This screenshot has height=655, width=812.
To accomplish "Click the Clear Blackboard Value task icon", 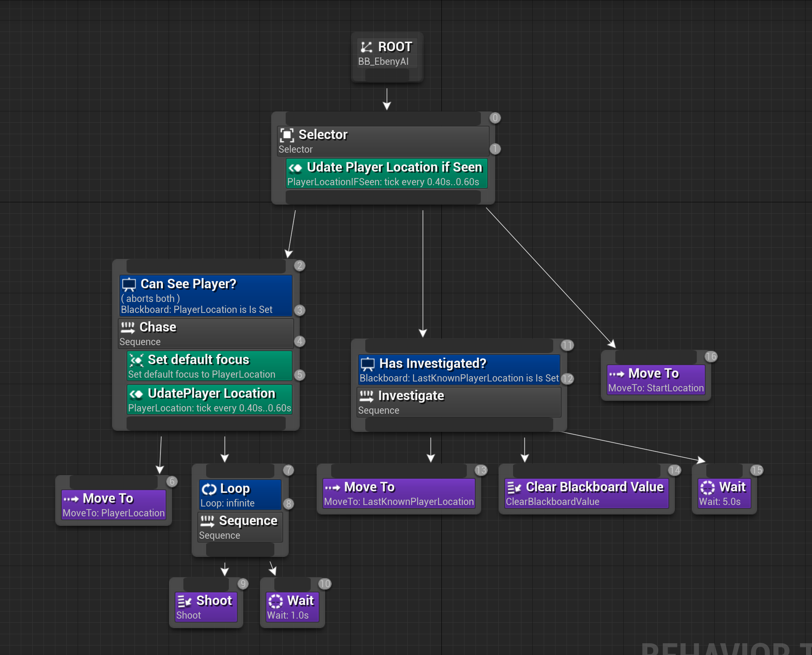I will pos(514,488).
